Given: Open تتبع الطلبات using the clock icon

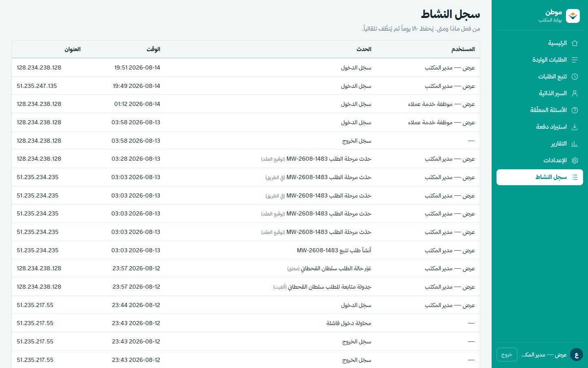Looking at the screenshot, I should (x=575, y=76).
